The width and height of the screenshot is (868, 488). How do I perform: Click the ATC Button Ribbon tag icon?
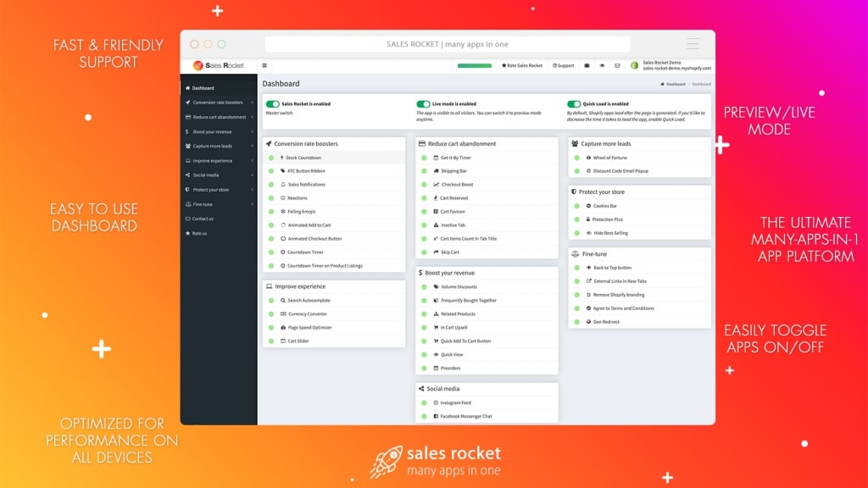[x=282, y=171]
